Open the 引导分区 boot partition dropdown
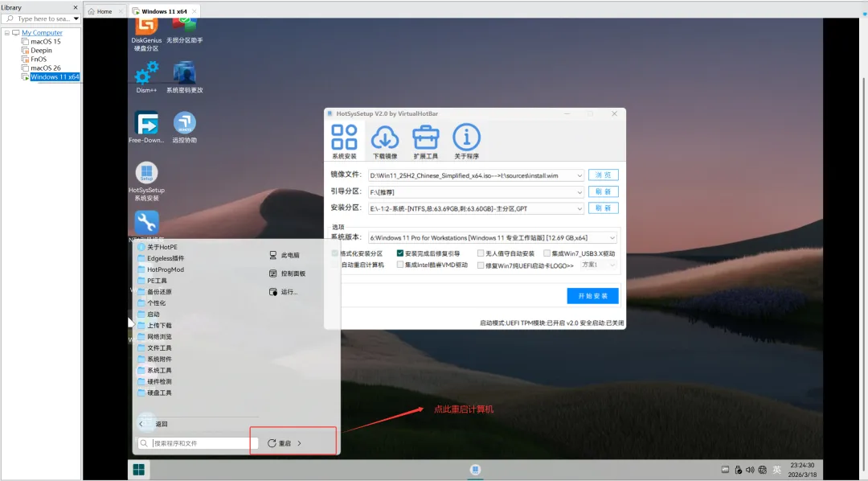Viewport: 868px width, 481px height. tap(579, 192)
